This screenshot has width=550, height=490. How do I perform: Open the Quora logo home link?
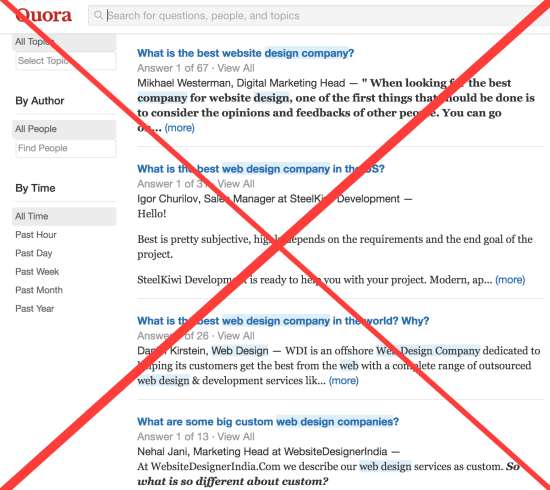(44, 15)
